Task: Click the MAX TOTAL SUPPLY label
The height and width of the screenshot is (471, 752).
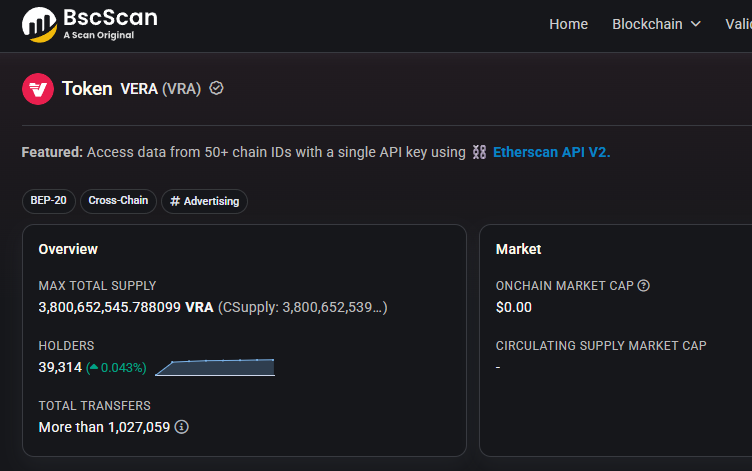Action: pyautogui.click(x=97, y=286)
